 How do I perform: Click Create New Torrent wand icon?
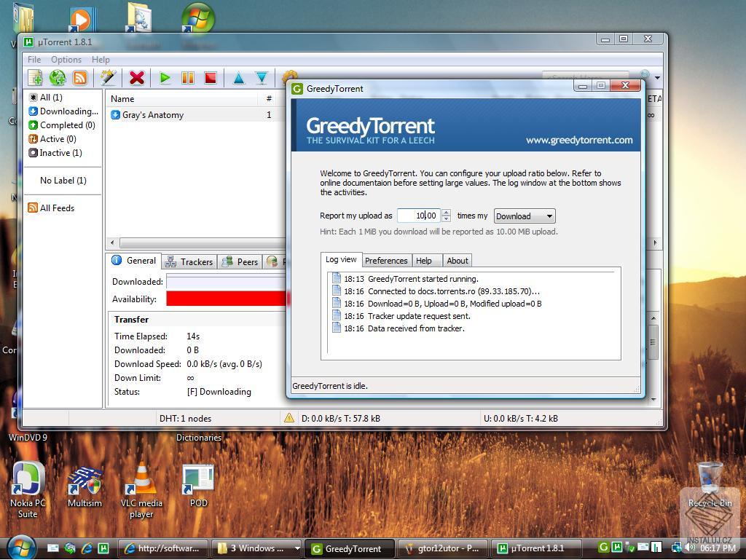pos(108,77)
